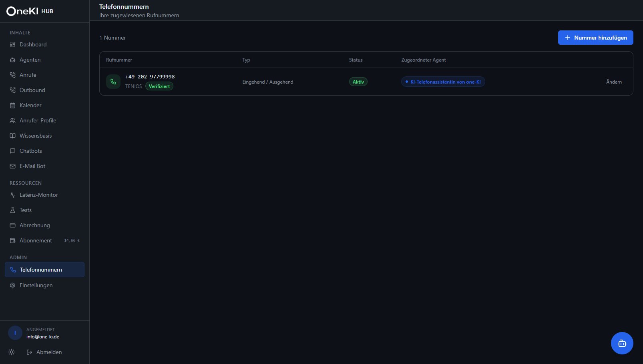This screenshot has width=643, height=364.
Task: Open the KI-Telefonassistentin von one-KI agent chip
Action: point(443,82)
